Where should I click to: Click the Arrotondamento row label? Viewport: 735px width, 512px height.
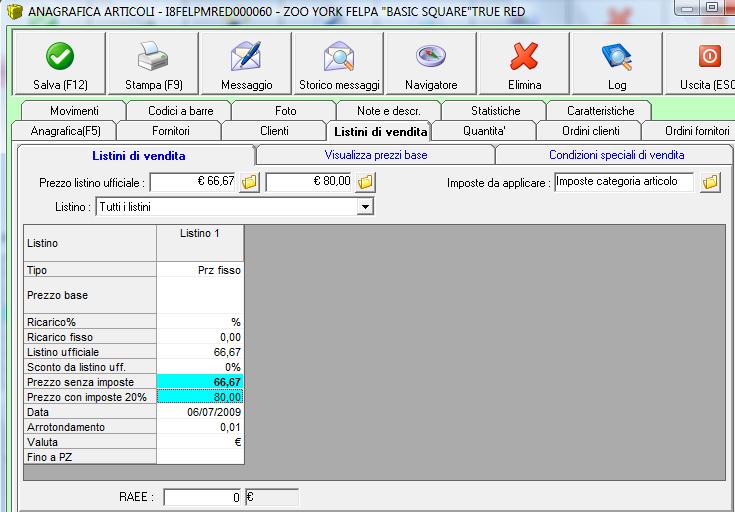[90, 427]
